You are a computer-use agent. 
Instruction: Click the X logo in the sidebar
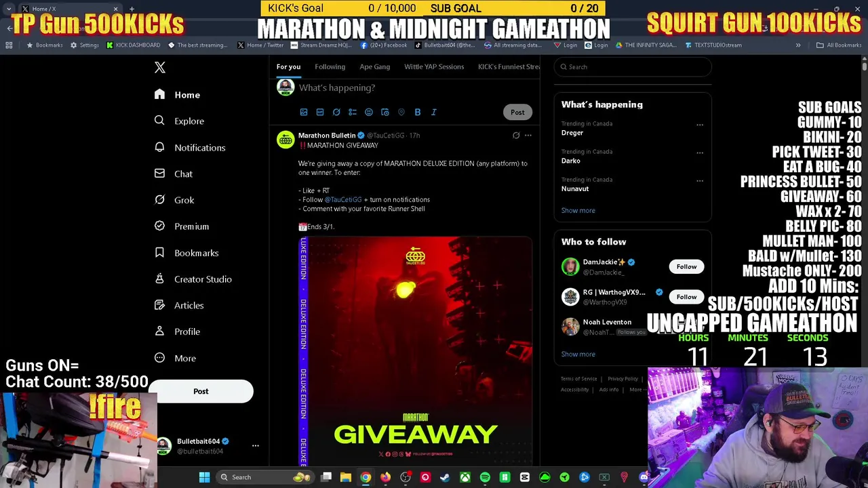(x=160, y=67)
